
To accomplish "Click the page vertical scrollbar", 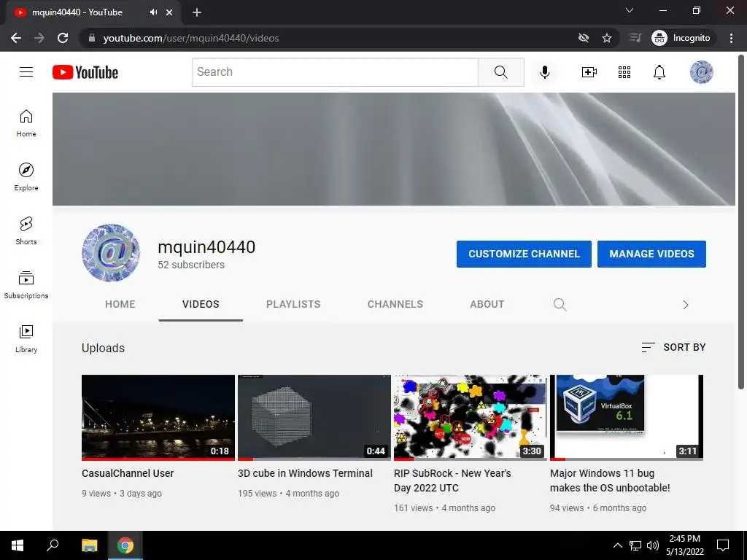I will [741, 222].
